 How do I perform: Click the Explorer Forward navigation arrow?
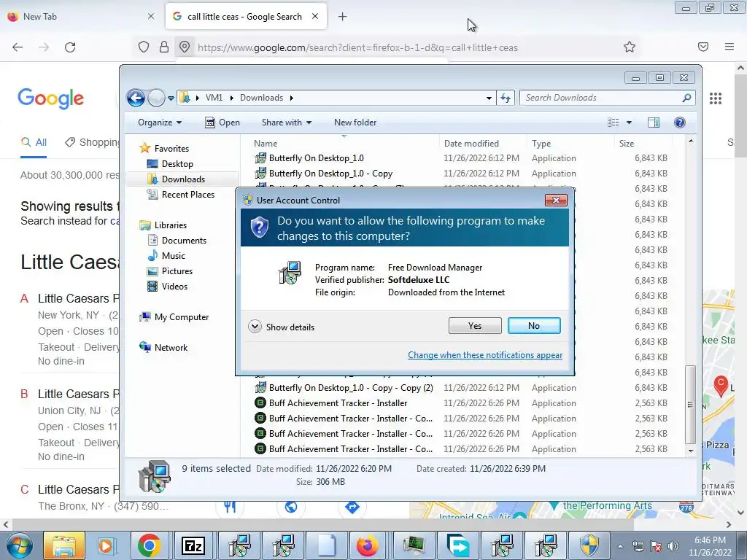(156, 98)
